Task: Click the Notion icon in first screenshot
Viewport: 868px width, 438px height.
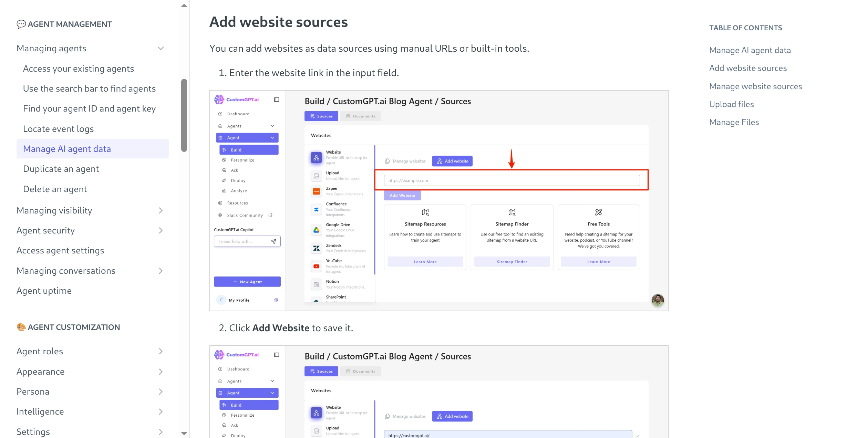Action: point(316,284)
